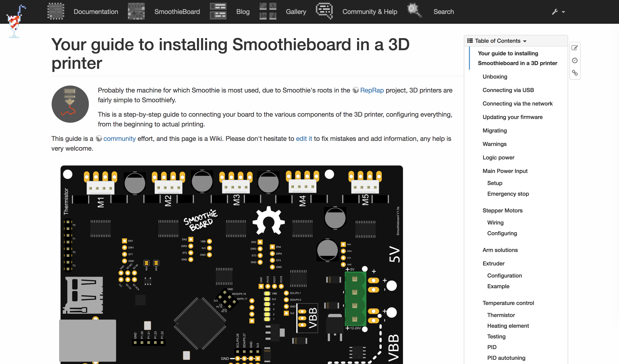Screen dimensions: 619x364
Task: Jump to Example subsection
Action: point(498,286)
